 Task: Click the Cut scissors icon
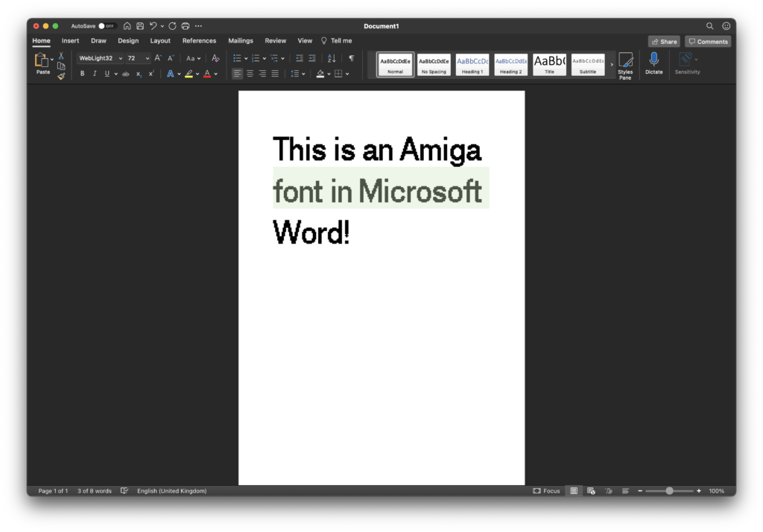(x=61, y=57)
